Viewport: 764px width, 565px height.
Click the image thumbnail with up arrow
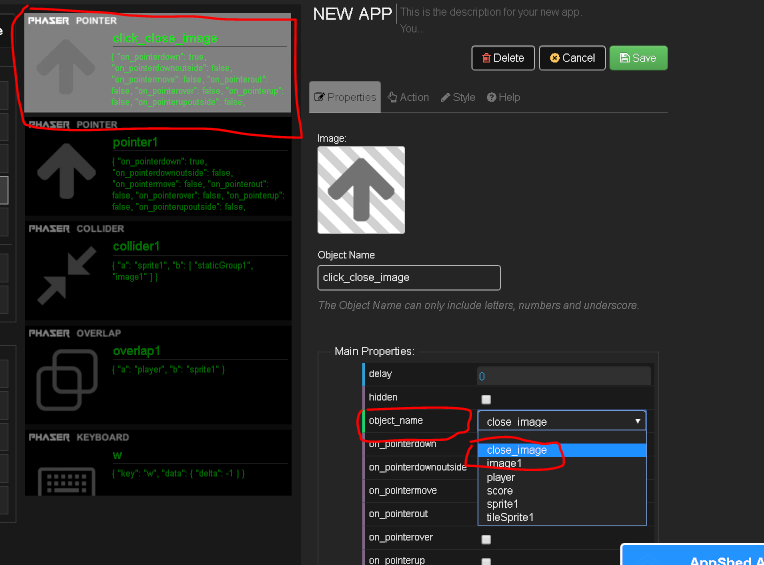(x=361, y=190)
